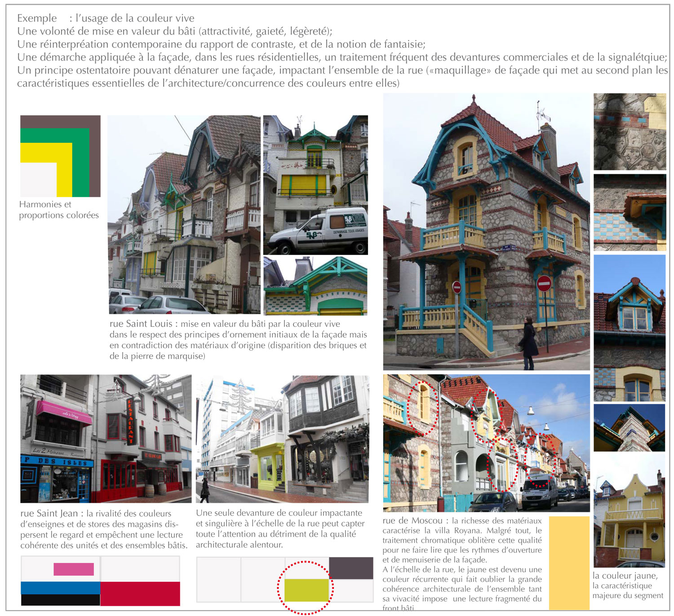This screenshot has height=616, width=674.
Task: Open the photo with the white van and yellow shutters
Action: coord(315,185)
